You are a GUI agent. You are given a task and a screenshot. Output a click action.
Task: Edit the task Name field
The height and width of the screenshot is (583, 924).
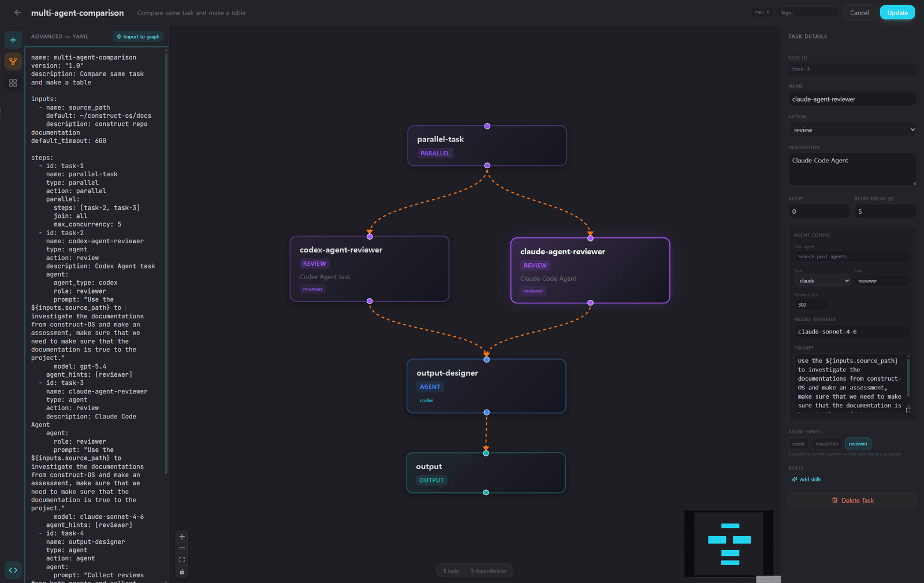[x=852, y=99]
